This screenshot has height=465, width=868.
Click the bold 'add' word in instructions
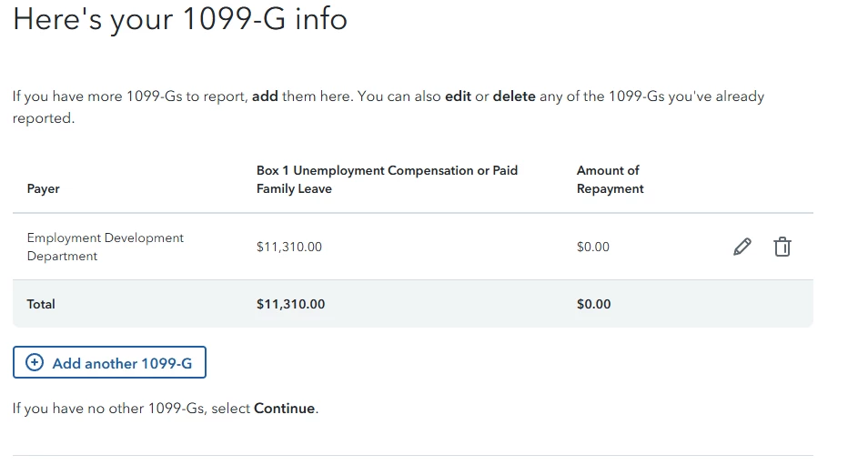[x=265, y=96]
